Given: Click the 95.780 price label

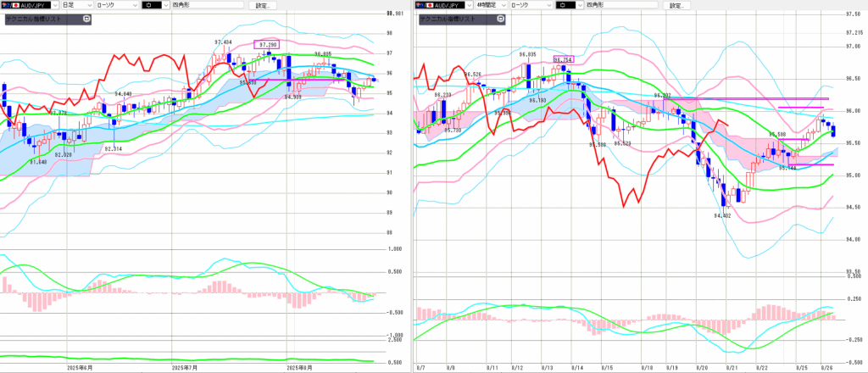Looking at the screenshot, I should (x=453, y=130).
